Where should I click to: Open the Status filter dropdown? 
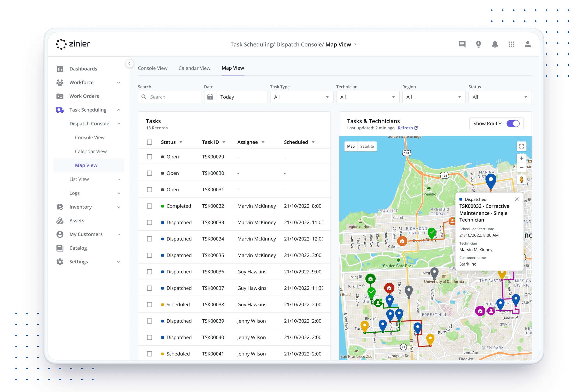click(x=500, y=97)
